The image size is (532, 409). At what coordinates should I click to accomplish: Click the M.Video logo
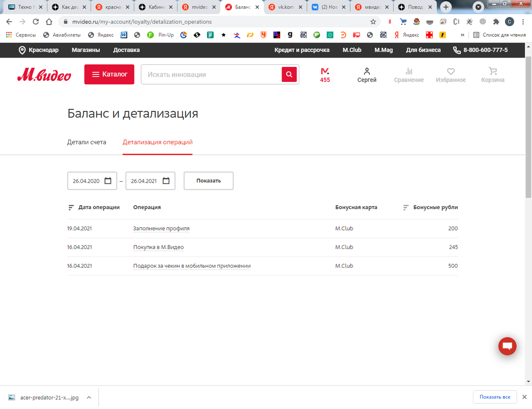click(44, 75)
